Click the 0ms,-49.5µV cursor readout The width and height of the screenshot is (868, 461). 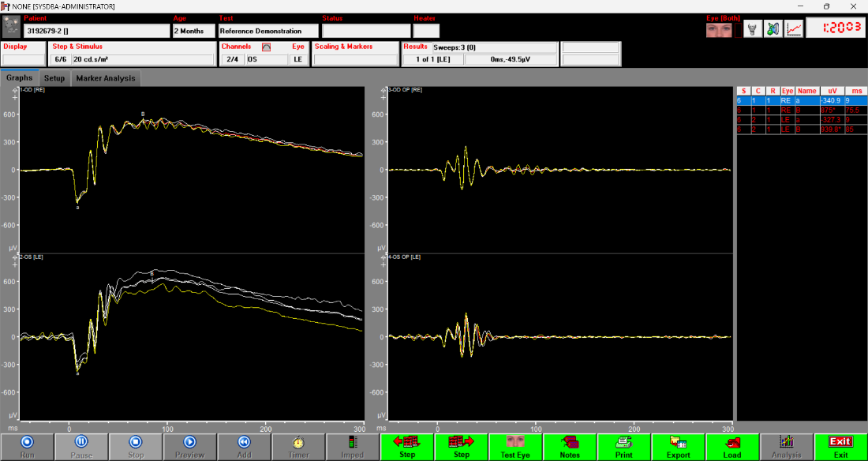(511, 60)
